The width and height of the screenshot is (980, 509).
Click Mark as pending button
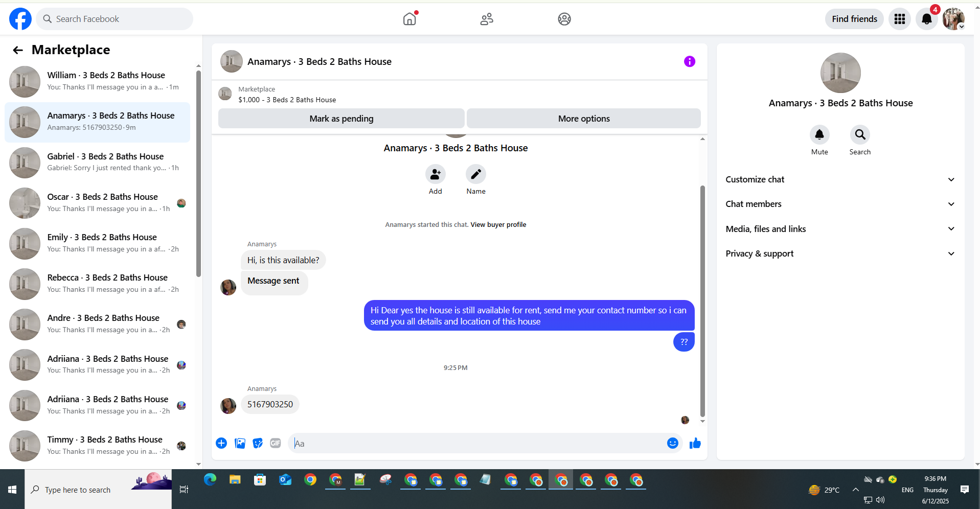[x=341, y=119]
